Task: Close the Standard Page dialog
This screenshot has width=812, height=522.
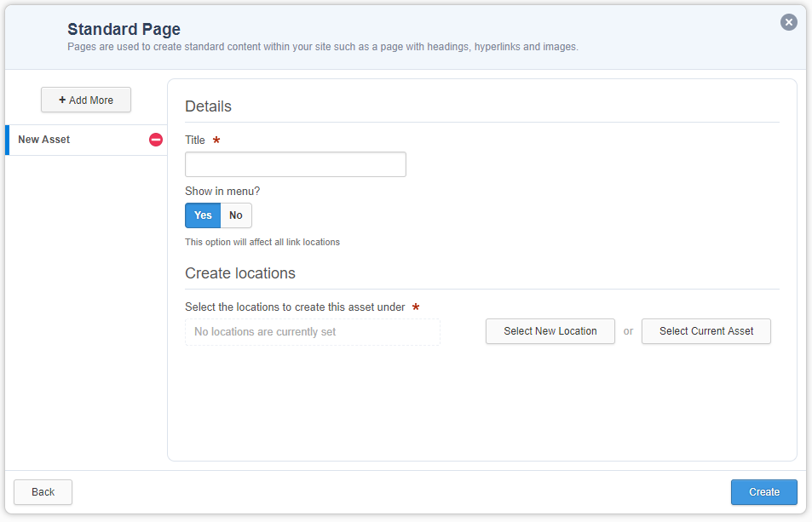Action: coord(788,22)
